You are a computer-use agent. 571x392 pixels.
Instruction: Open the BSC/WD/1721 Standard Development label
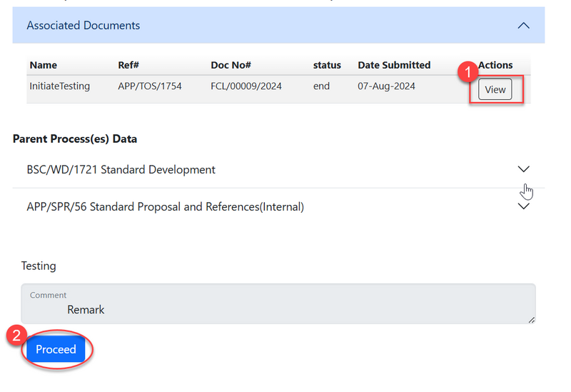(x=121, y=170)
